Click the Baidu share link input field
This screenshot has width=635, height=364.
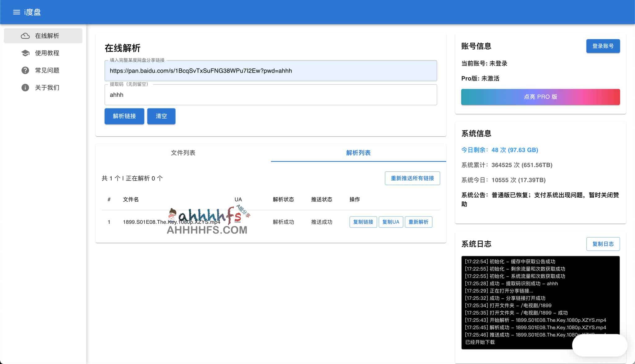[271, 71]
